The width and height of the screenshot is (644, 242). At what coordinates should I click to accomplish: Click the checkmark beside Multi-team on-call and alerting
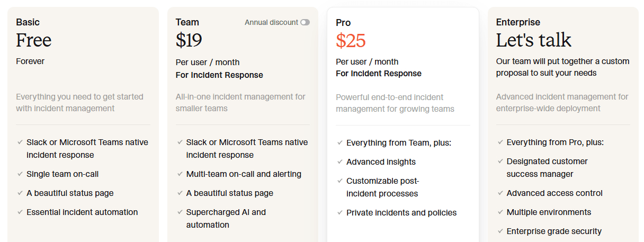pos(180,174)
